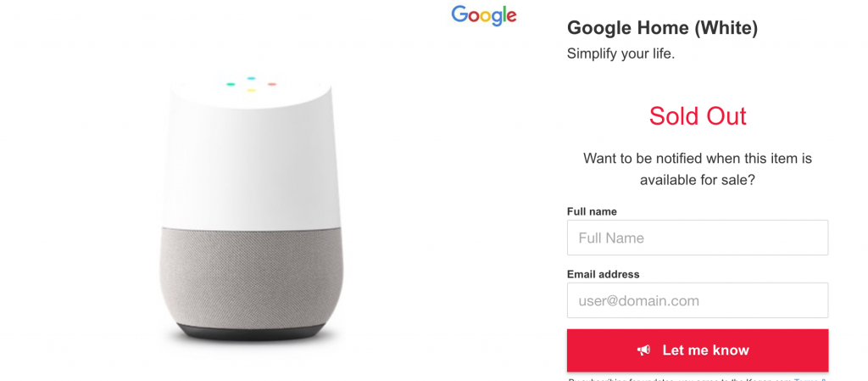The height and width of the screenshot is (381, 868).
Task: Click the megaphone icon on the red button
Action: tap(643, 350)
